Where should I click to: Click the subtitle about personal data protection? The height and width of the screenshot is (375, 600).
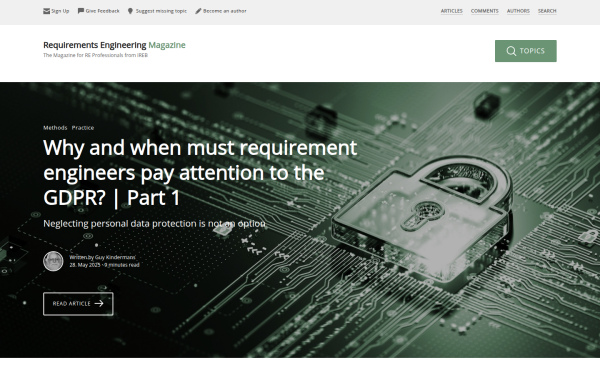[154, 223]
